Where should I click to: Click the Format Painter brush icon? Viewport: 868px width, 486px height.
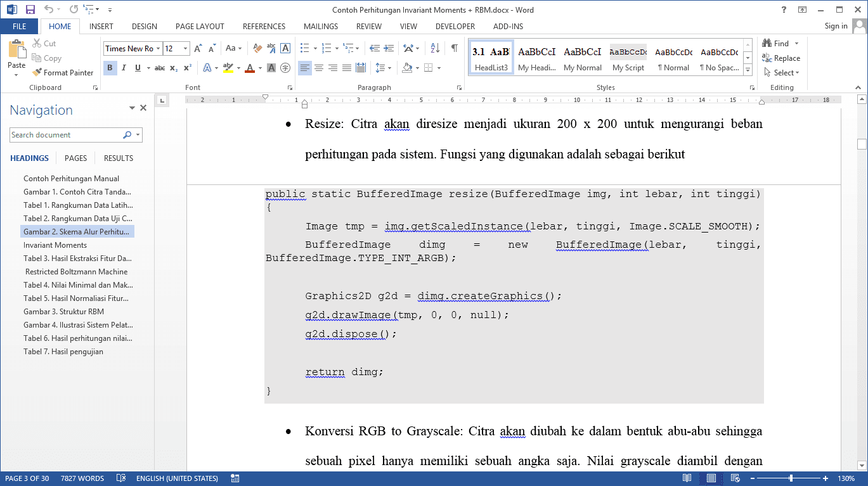point(37,73)
